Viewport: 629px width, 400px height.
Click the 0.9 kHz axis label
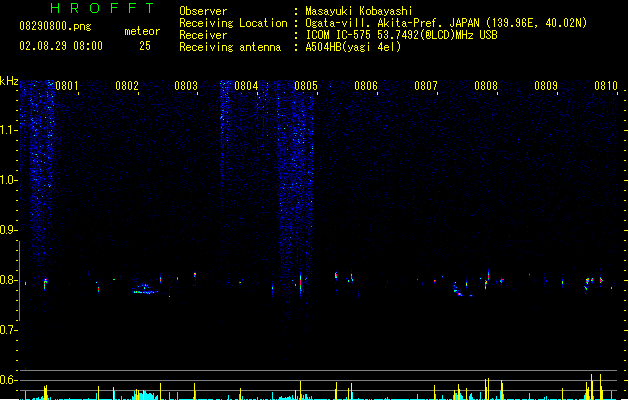click(x=7, y=230)
